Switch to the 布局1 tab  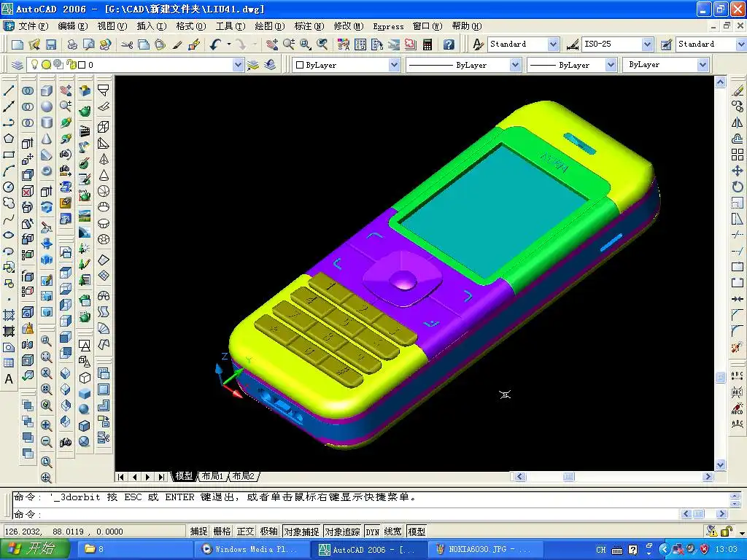point(212,475)
